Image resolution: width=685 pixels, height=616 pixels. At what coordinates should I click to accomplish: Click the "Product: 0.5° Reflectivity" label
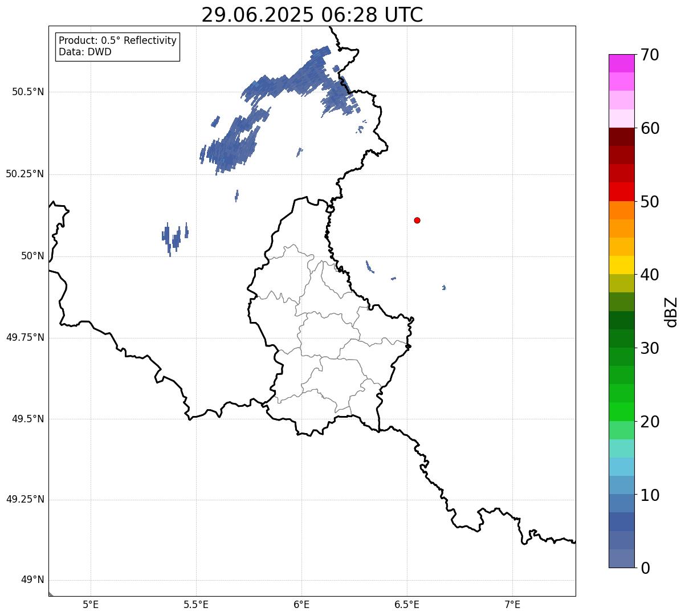point(118,40)
